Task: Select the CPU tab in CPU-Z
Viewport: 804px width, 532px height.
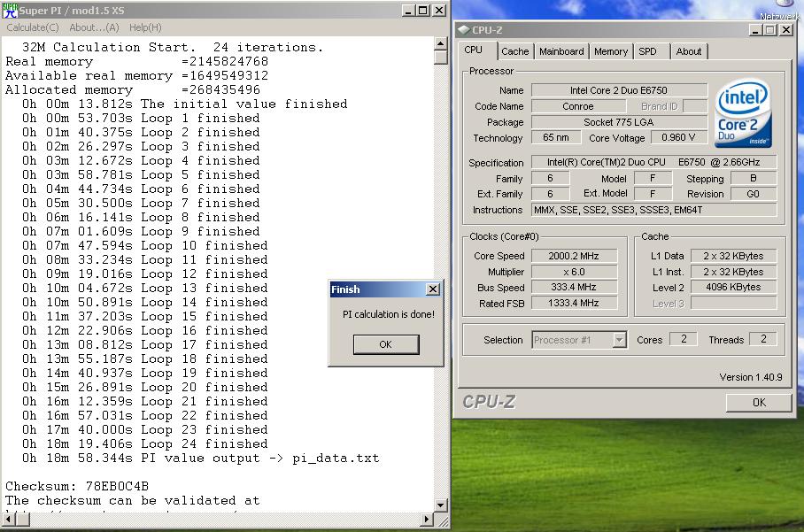Action: point(473,50)
